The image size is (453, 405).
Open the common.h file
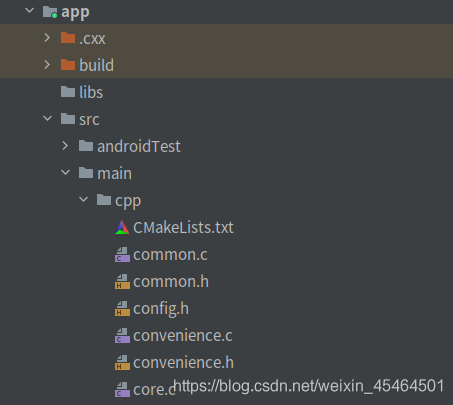[x=171, y=282]
